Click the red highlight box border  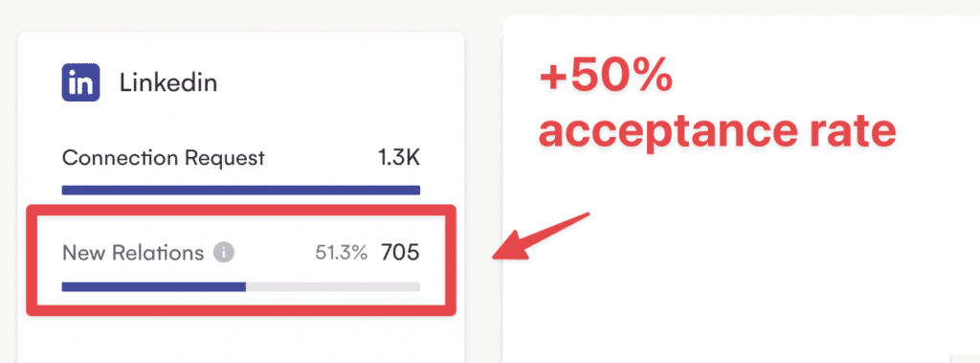[x=240, y=209]
